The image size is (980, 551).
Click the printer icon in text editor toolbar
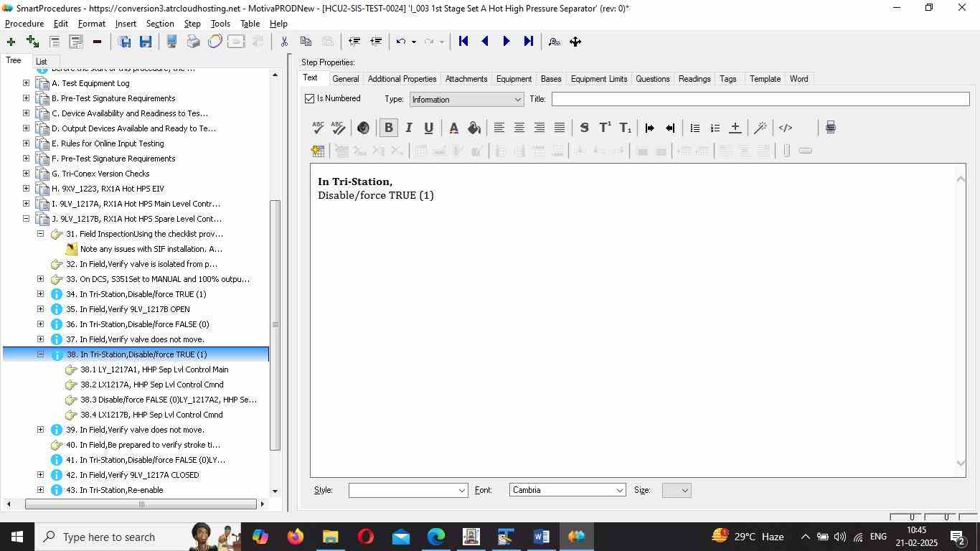(x=830, y=128)
